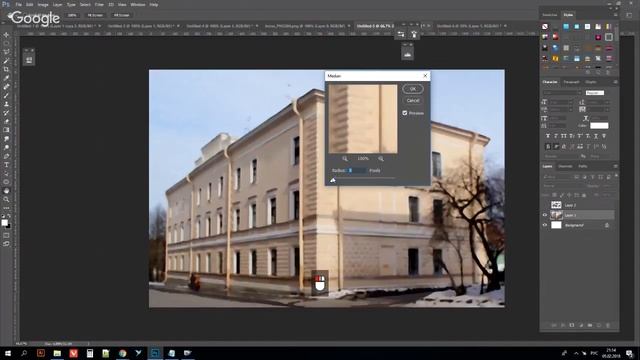Open the File menu
Image resolution: width=640 pixels, height=360 pixels.
click(x=19, y=4)
